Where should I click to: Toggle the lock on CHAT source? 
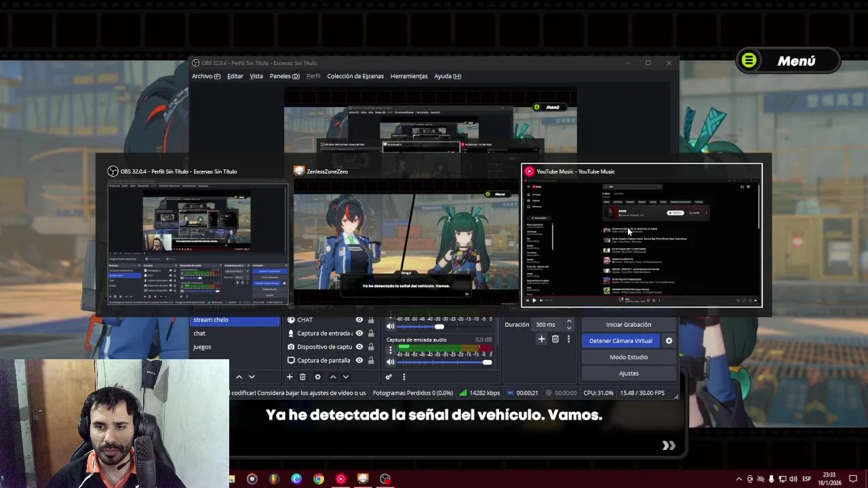click(x=371, y=320)
